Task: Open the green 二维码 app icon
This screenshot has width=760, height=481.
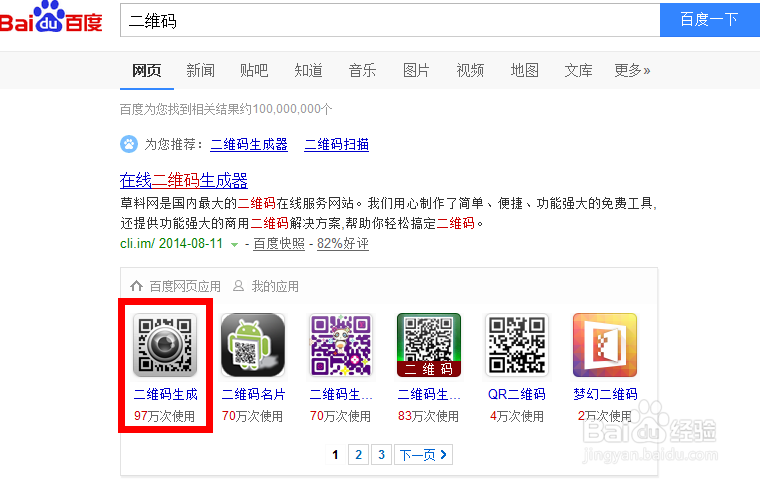Action: [429, 345]
